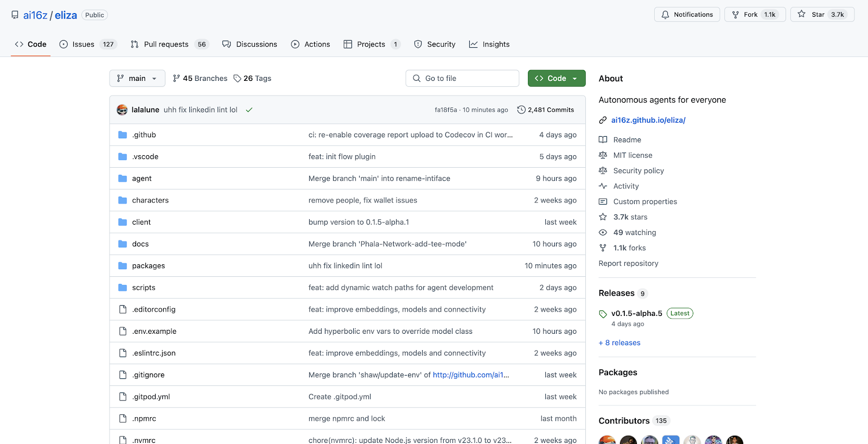This screenshot has width=868, height=444.
Task: Click the pulse icon next to Activity
Action: (x=603, y=186)
